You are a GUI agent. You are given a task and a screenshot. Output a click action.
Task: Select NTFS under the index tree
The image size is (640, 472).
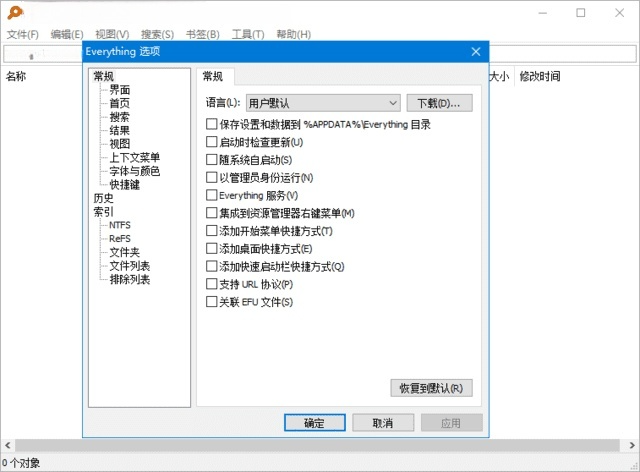point(119,225)
